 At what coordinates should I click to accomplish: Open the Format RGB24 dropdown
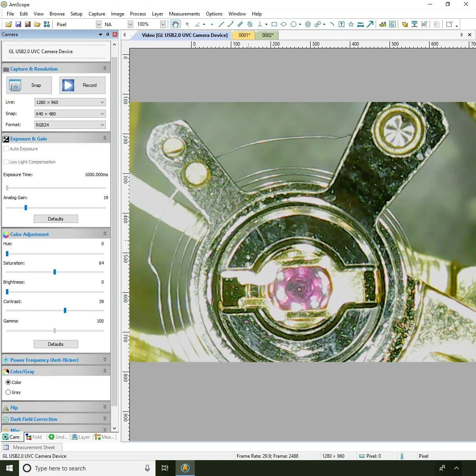[x=70, y=125]
